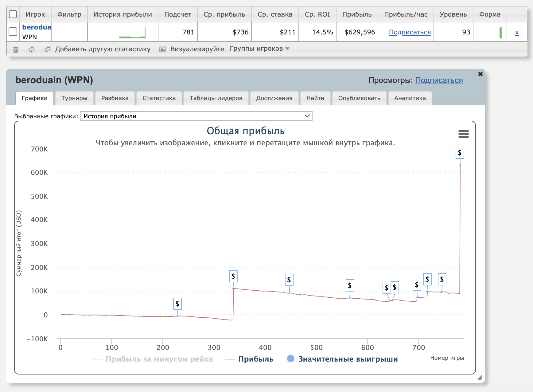Click the add other statistics icon
The image size is (533, 392).
tap(47, 49)
